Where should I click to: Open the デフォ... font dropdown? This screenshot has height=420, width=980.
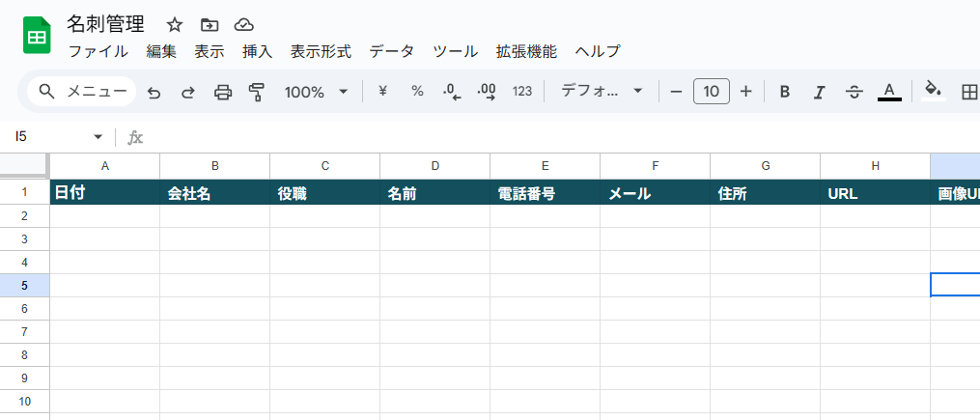point(602,92)
